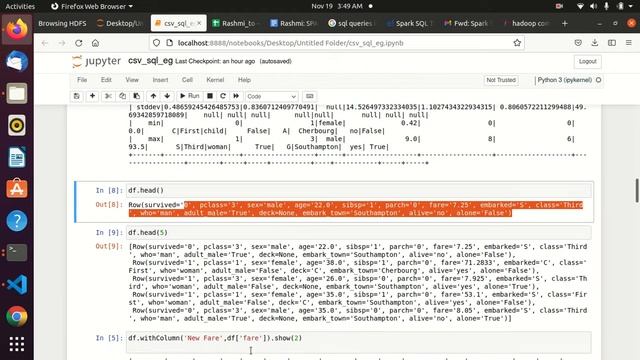The image size is (640, 360).
Task: Click the Jupyter logo
Action: (x=96, y=61)
